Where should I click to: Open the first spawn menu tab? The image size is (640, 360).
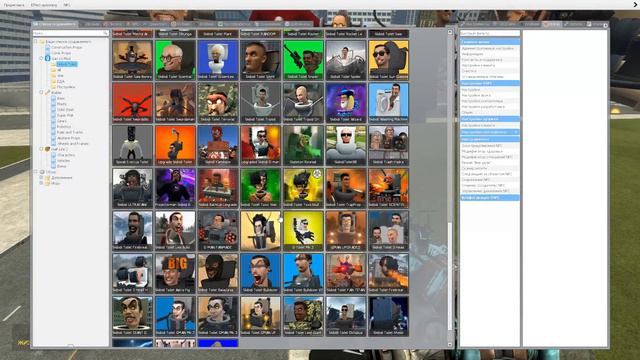[x=55, y=24]
